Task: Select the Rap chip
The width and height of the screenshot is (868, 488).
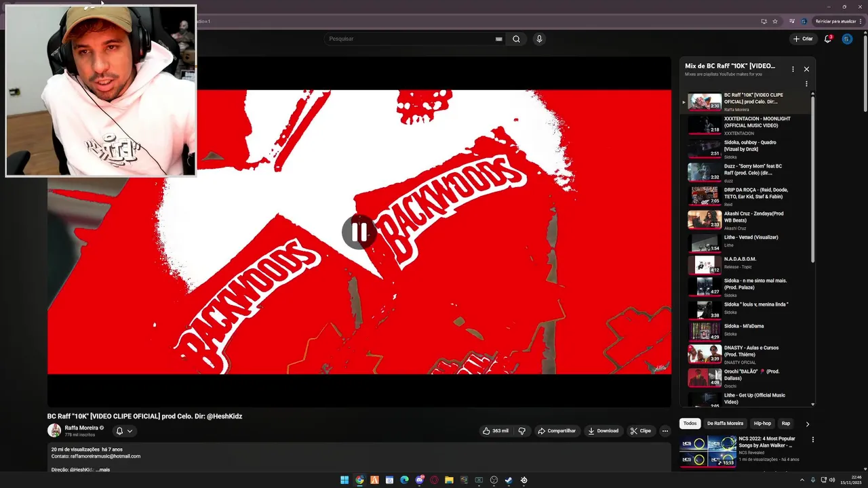Action: tap(785, 424)
